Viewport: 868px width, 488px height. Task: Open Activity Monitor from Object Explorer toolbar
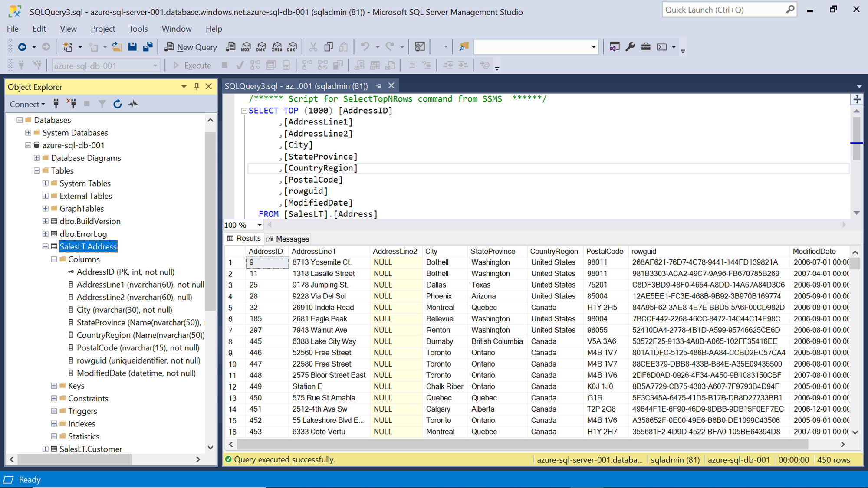point(133,103)
